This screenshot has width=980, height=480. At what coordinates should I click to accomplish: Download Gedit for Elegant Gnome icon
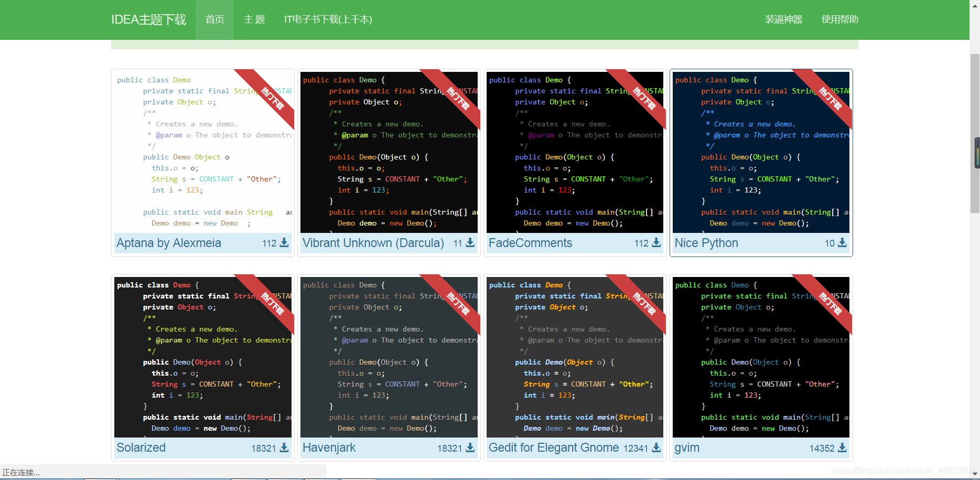[x=656, y=447]
